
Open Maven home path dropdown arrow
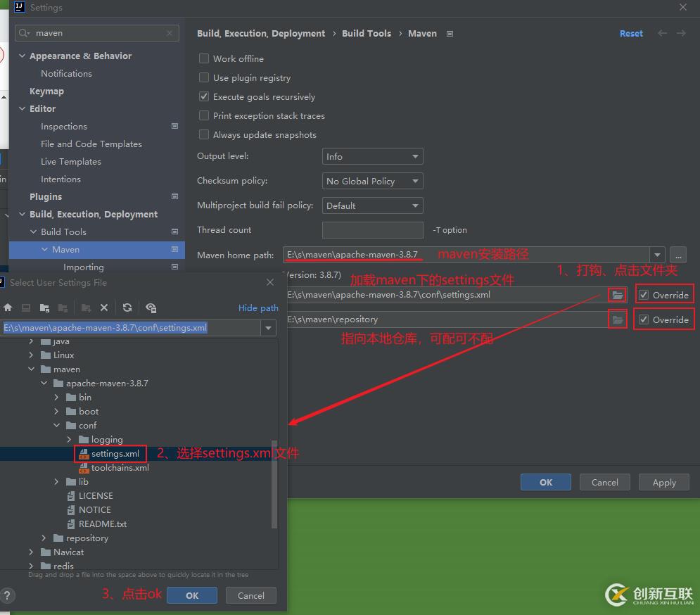[657, 255]
